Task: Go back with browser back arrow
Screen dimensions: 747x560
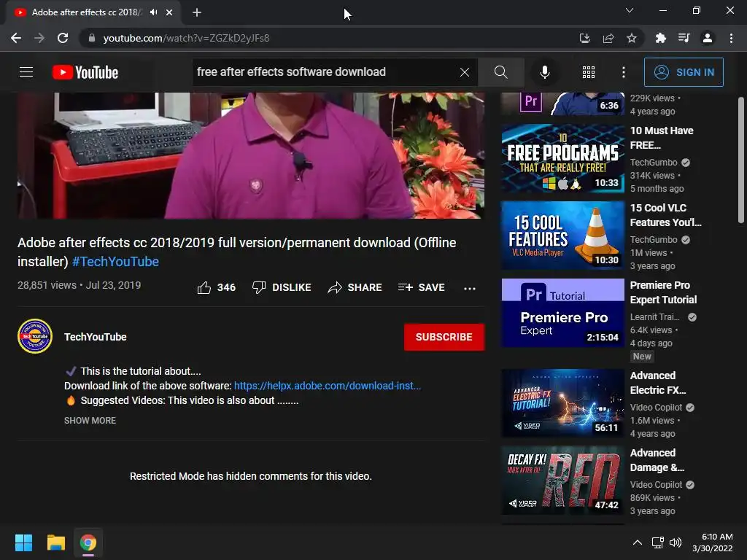Action: 16,38
